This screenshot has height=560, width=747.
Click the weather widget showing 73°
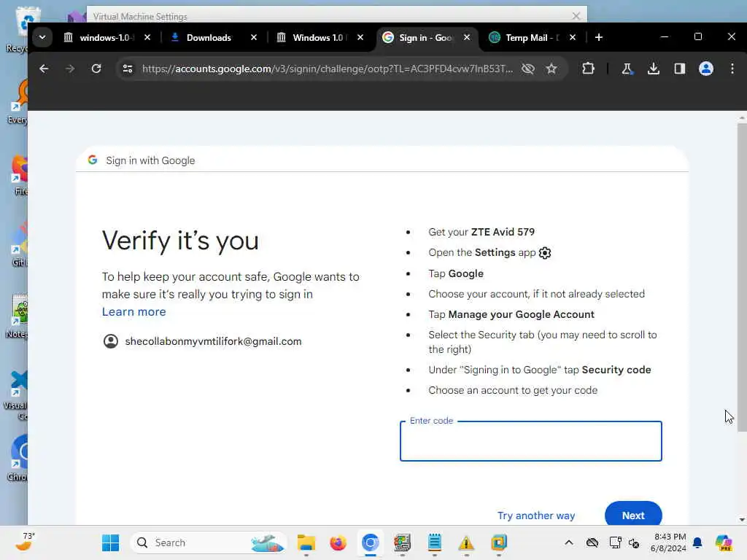coord(25,542)
